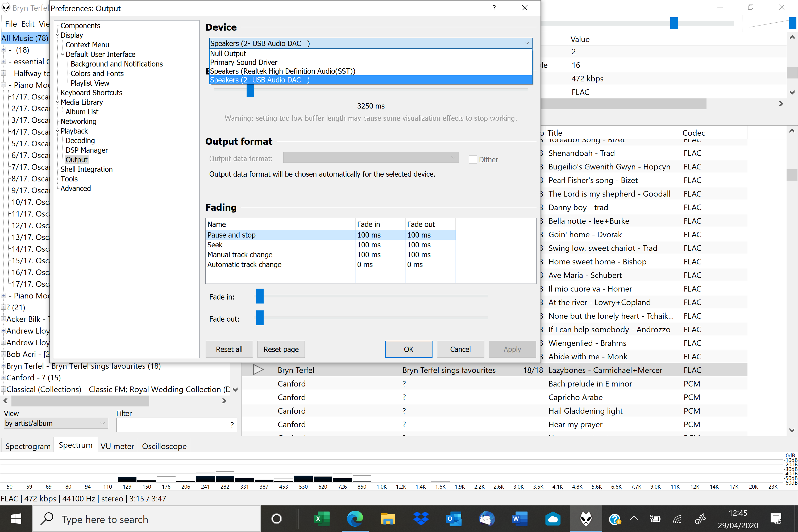The width and height of the screenshot is (798, 532).
Task: Select the Bach prelude in E minor track
Action: (590, 384)
